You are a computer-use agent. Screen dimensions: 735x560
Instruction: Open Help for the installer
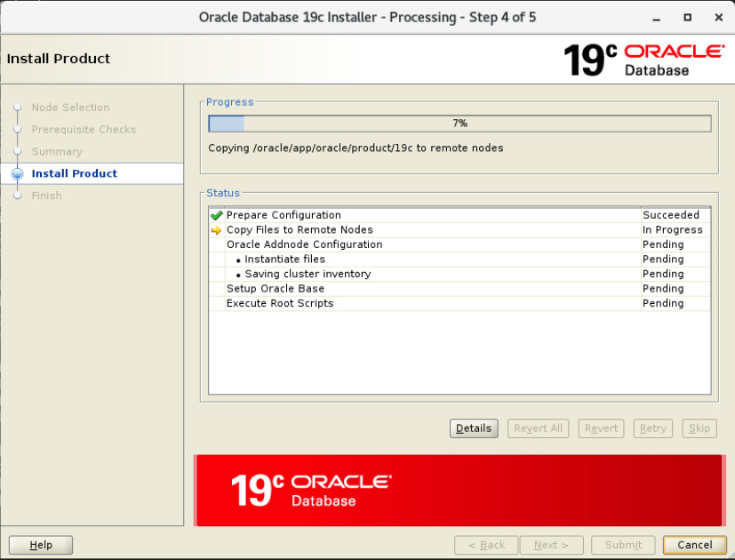[x=41, y=545]
